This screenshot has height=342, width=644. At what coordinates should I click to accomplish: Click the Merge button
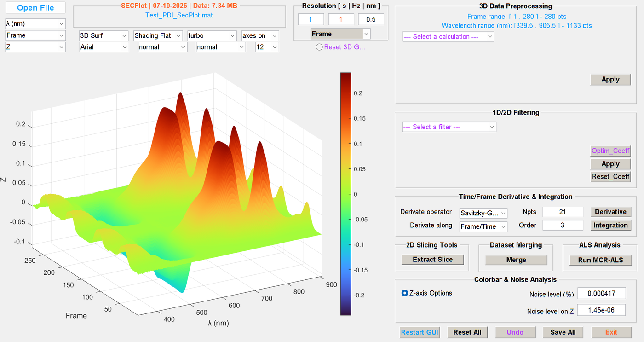516,260
